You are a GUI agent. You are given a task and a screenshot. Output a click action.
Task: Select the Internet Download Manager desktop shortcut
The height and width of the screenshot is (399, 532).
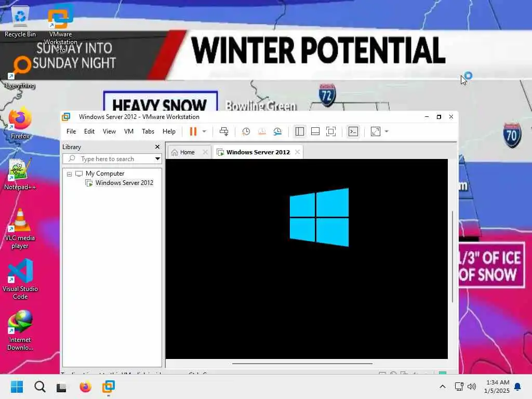(x=20, y=330)
